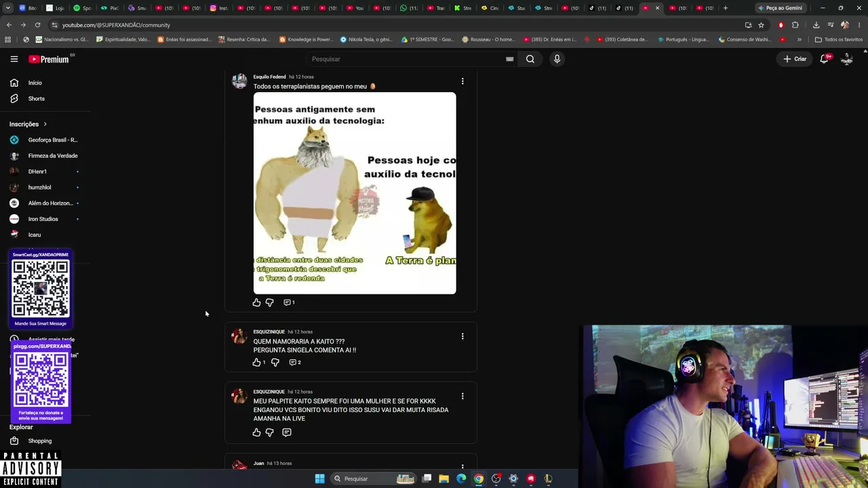Switch to the Spotify browser tab

(82, 8)
